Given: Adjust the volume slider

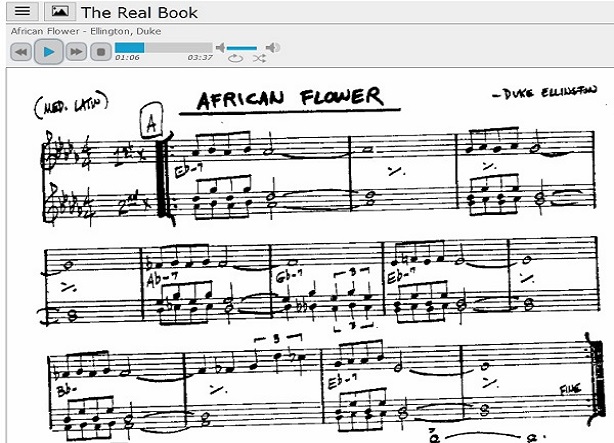Looking at the screenshot, I should pyautogui.click(x=244, y=47).
